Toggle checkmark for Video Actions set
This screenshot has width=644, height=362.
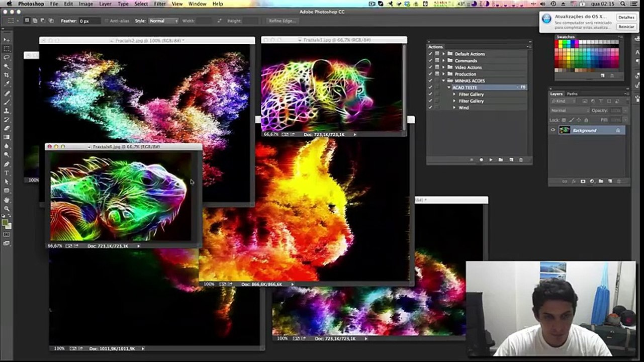coord(430,67)
